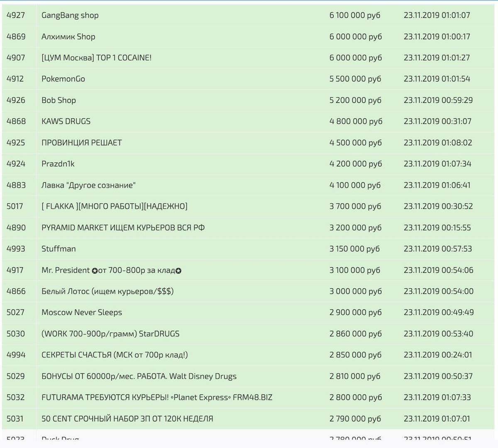Screen dimensions: 498x448
Task: Click the 3 700 000 руб amount
Action: pos(355,206)
